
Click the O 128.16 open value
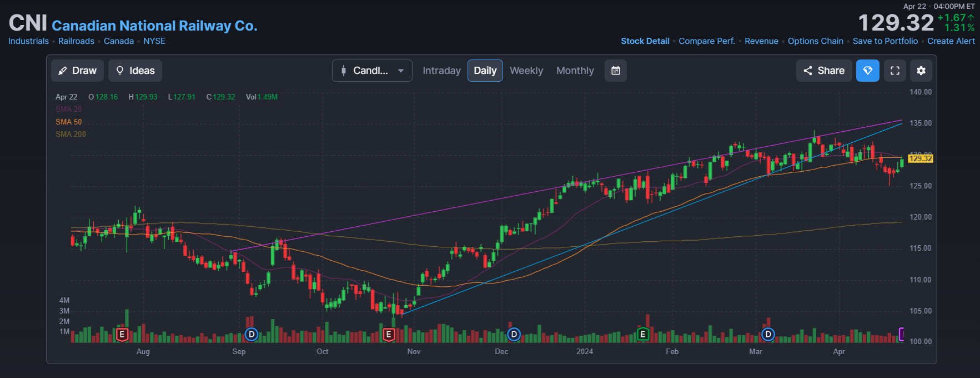103,97
